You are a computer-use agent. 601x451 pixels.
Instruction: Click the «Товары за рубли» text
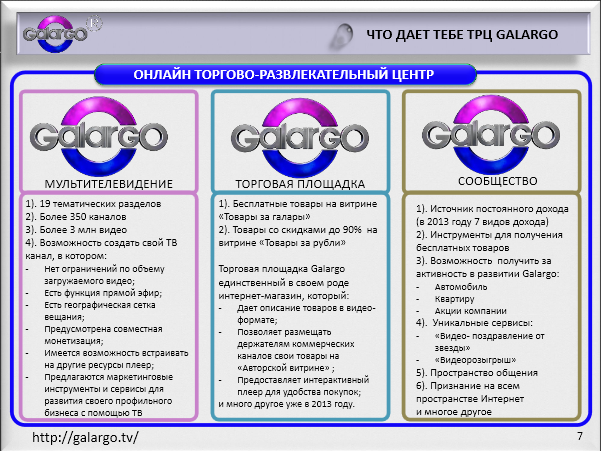tap(303, 243)
